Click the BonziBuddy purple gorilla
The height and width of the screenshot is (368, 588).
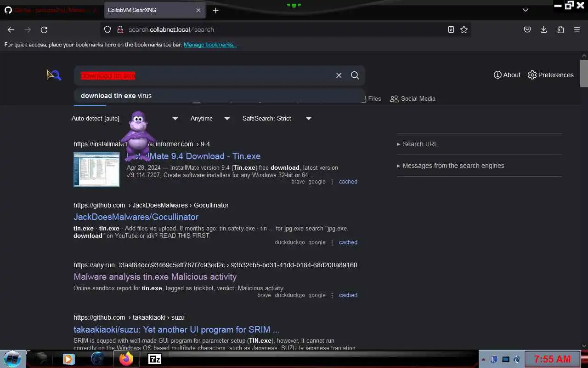pos(137,136)
